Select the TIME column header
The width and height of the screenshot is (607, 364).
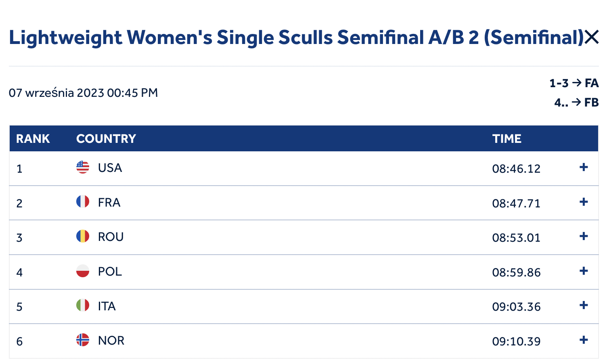(507, 139)
